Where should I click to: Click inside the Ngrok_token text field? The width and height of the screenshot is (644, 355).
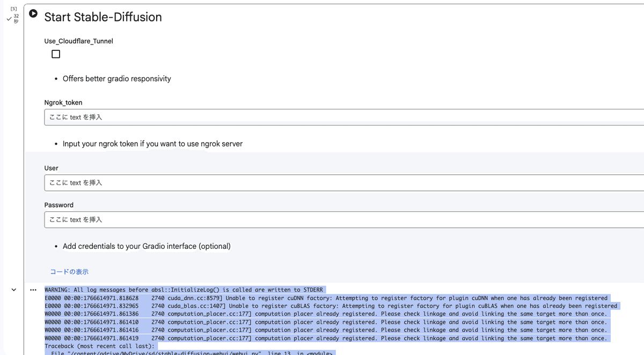215,117
